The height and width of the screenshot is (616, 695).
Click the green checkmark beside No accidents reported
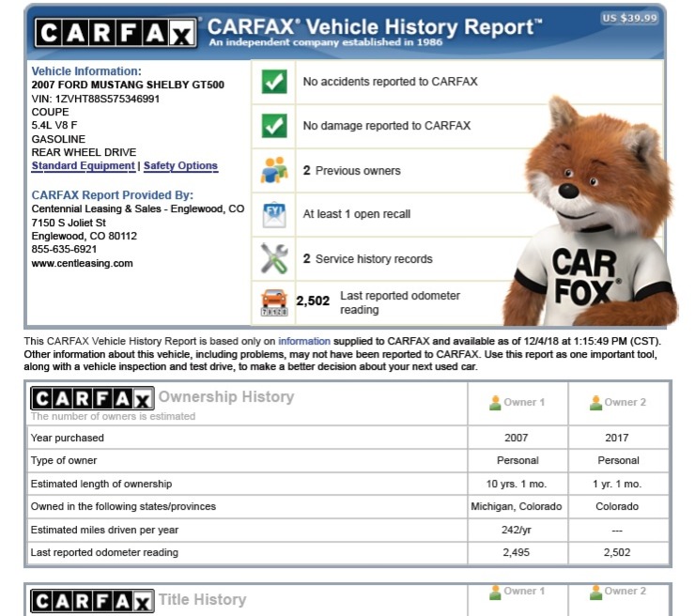[274, 82]
